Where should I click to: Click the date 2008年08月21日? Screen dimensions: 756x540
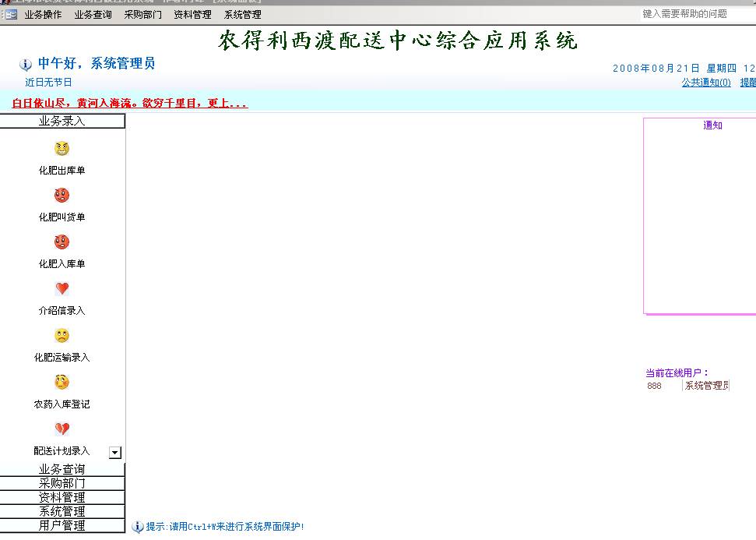point(656,69)
